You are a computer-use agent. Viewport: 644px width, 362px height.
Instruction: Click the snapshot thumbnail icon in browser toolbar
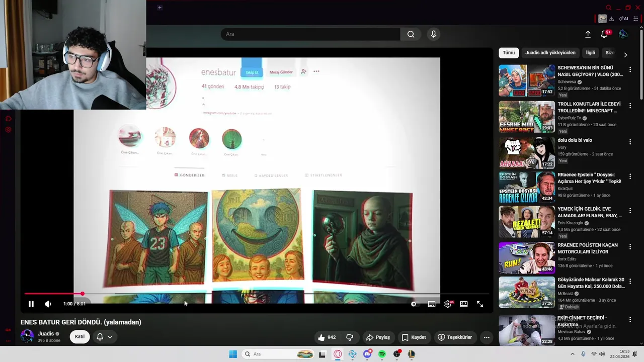(602, 19)
